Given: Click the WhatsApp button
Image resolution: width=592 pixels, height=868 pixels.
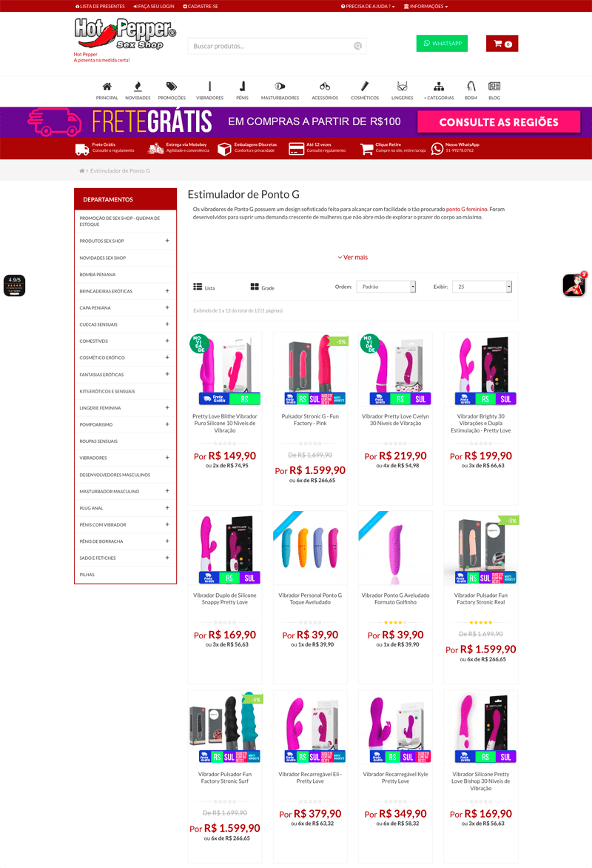Looking at the screenshot, I should click(x=442, y=43).
